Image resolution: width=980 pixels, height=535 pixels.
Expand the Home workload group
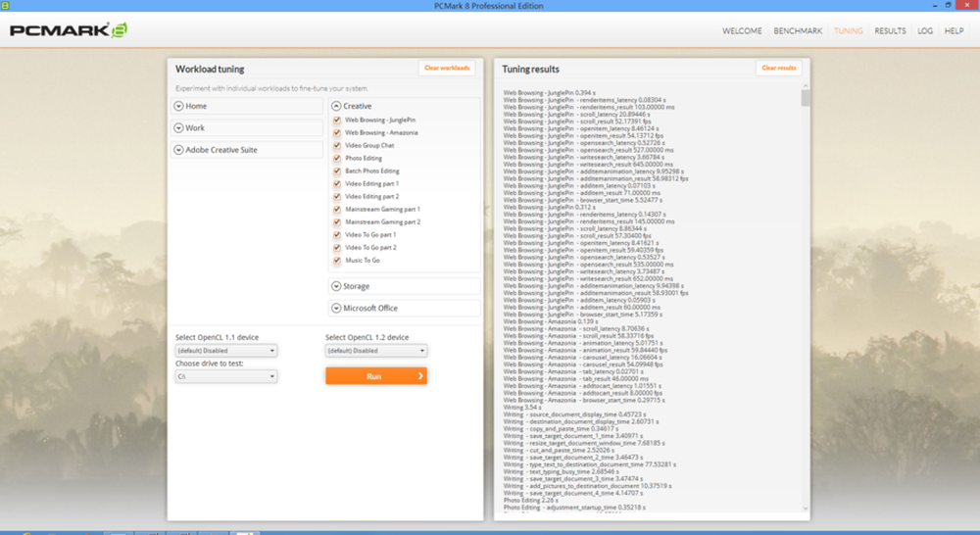click(247, 106)
